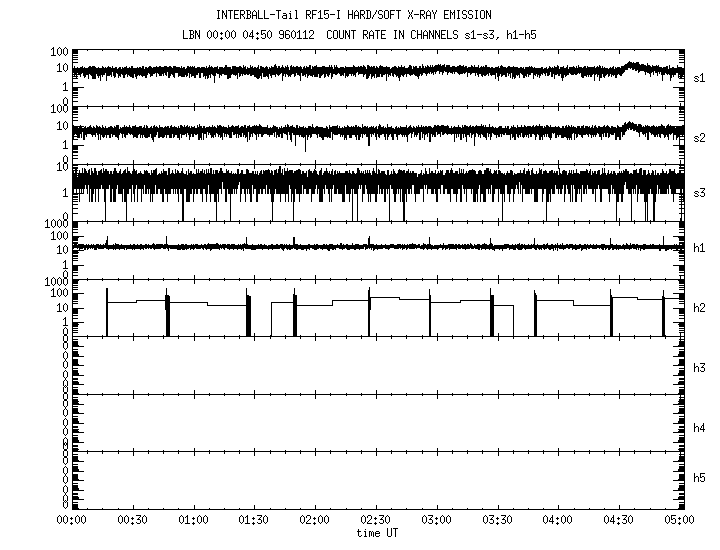Select the h5 channel label
Screen dimensions: 720x550
point(699,478)
